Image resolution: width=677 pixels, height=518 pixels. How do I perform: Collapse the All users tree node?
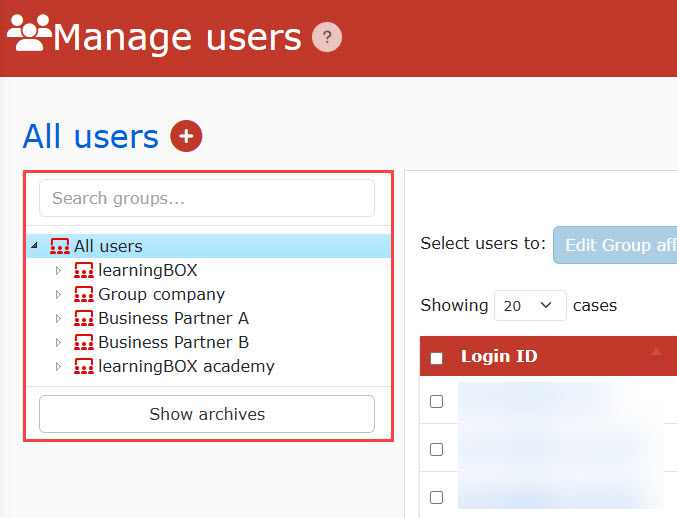[35, 246]
